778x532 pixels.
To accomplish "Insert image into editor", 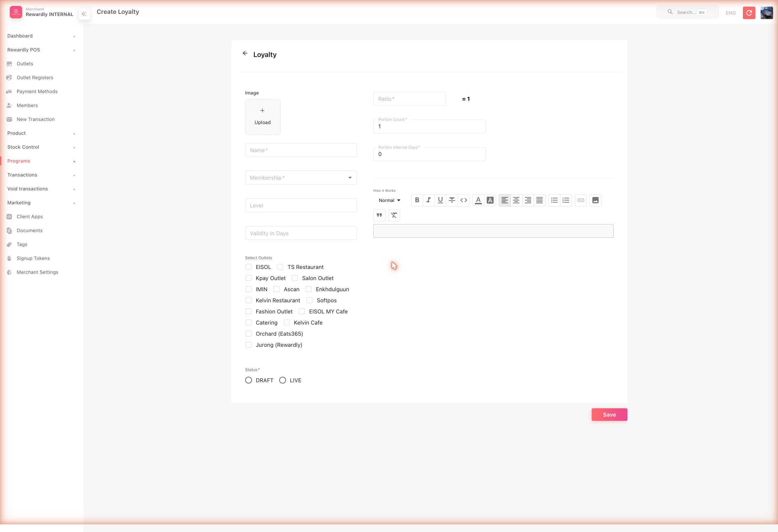I will tap(595, 200).
